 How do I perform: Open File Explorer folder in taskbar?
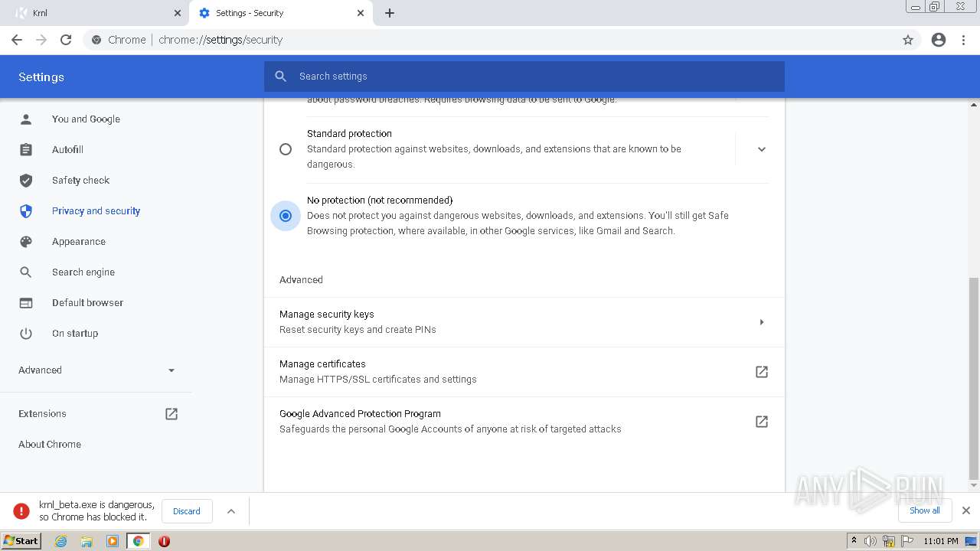pos(87,541)
